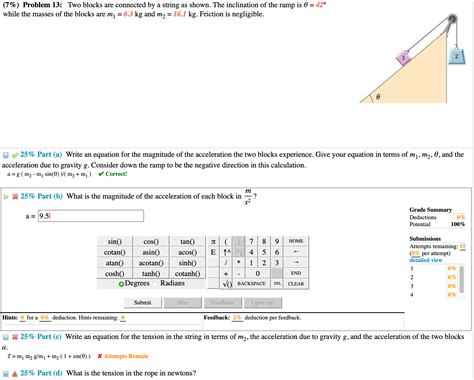Insert an open parenthesis
The height and width of the screenshot is (380, 474).
point(226,241)
